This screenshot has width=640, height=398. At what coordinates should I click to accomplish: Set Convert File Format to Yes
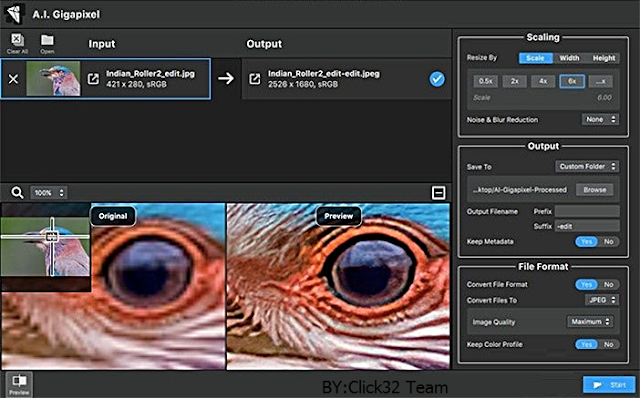click(586, 285)
